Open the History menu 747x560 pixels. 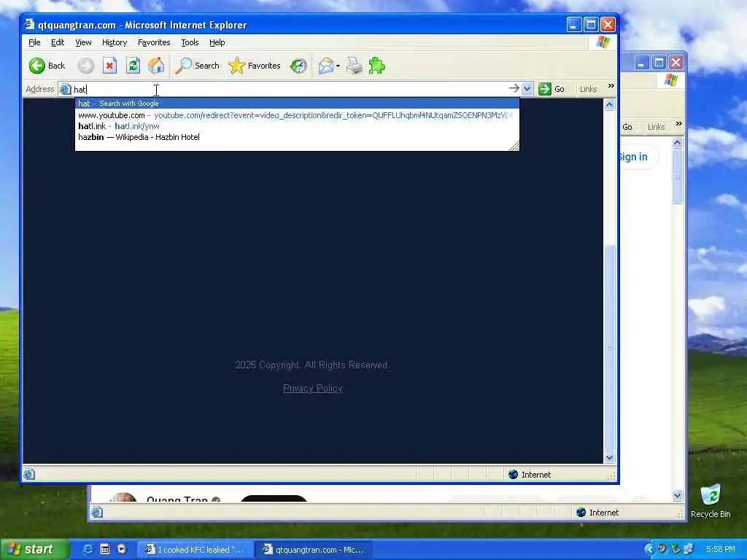tap(115, 42)
